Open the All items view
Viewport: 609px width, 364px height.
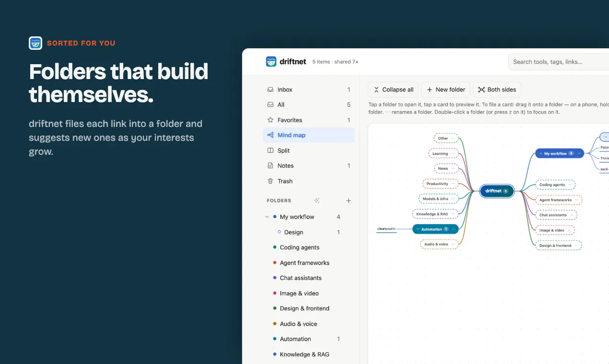click(x=309, y=105)
